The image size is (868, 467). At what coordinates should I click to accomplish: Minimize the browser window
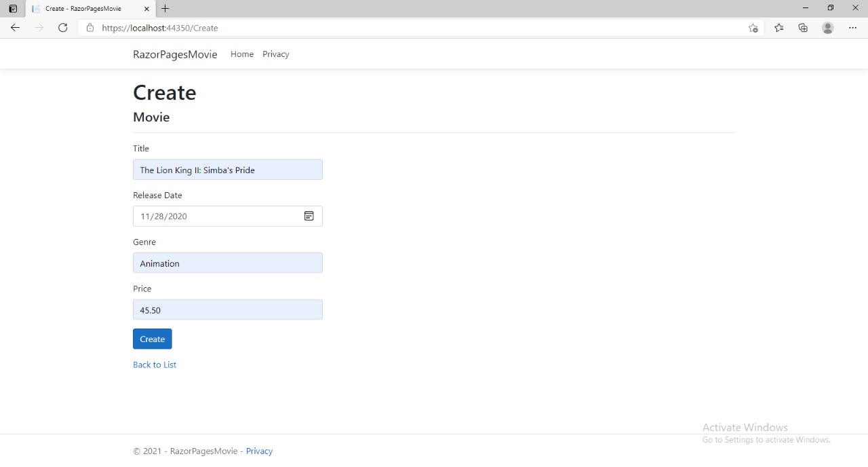806,8
